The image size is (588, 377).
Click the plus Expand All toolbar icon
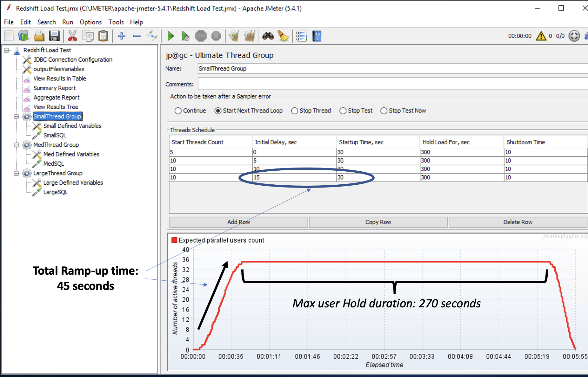121,36
